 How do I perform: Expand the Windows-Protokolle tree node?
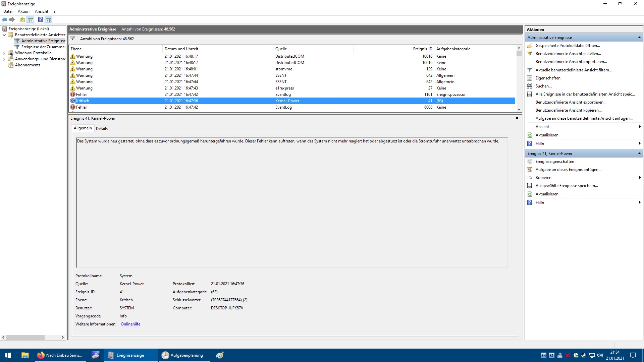(x=4, y=53)
